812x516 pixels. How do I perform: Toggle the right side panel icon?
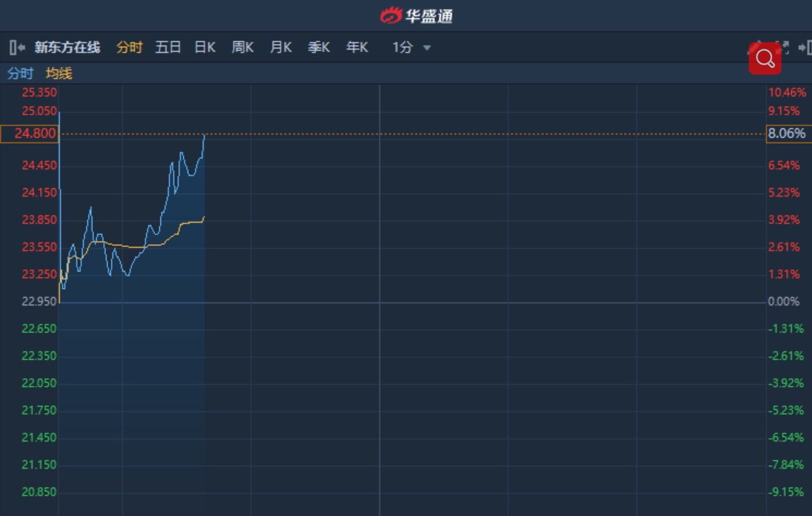coord(805,48)
